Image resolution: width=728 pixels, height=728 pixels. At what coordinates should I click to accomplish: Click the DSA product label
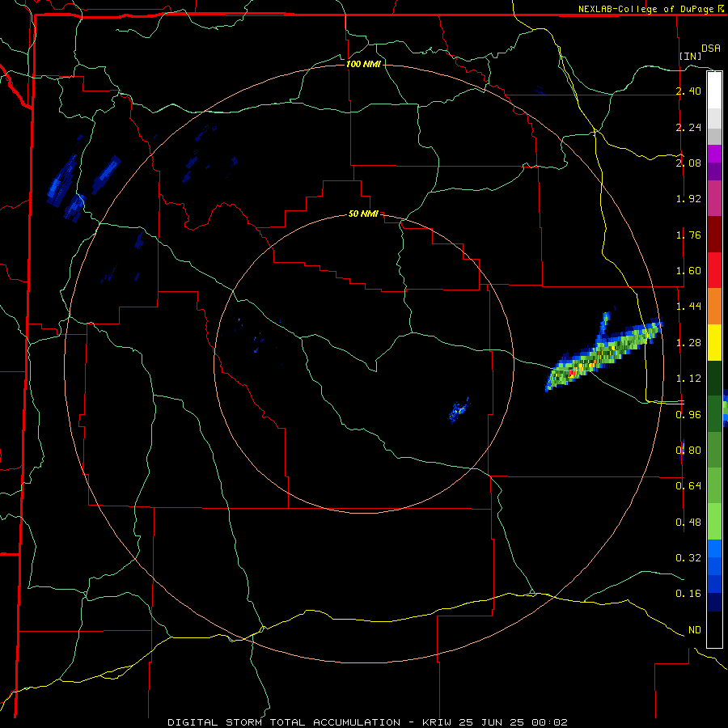[711, 48]
